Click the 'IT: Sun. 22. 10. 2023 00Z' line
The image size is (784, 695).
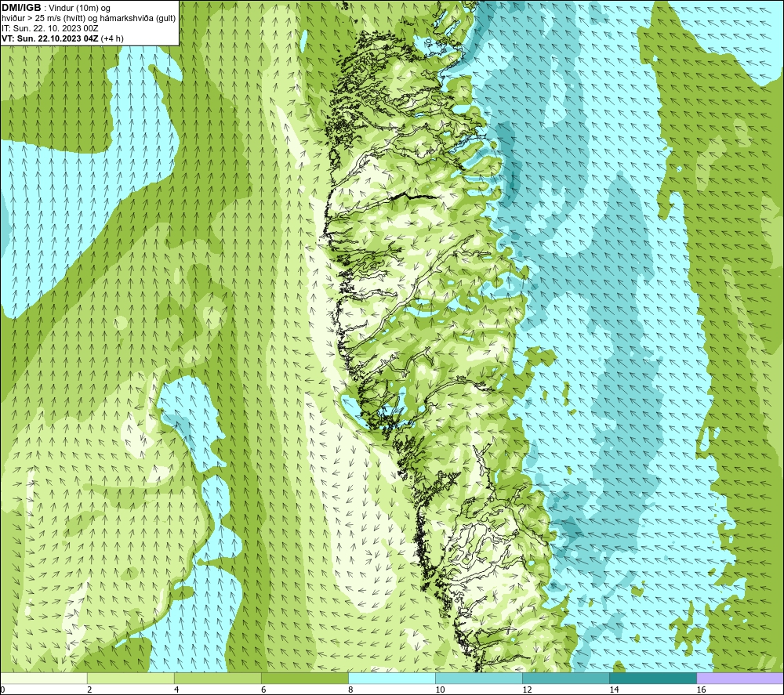coord(50,28)
